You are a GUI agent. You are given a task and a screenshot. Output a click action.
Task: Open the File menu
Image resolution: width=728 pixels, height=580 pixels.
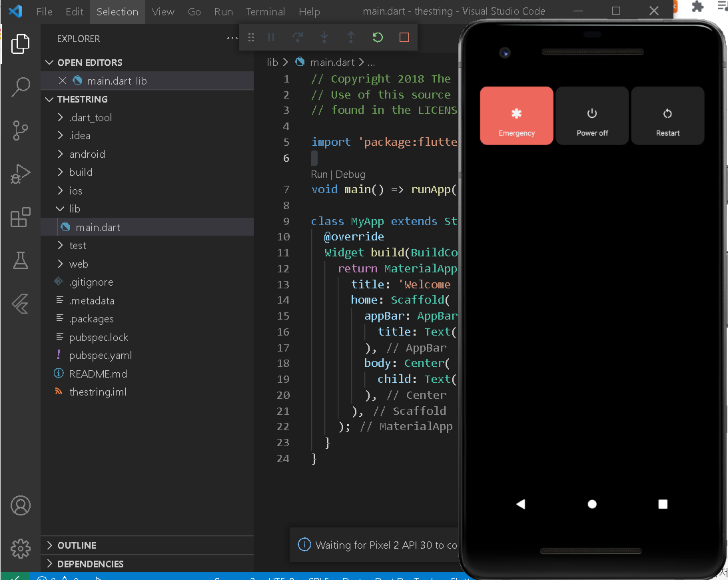point(45,11)
